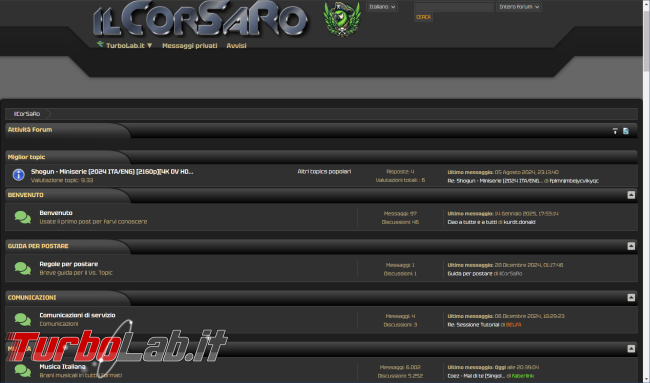Collapse the BENVENUTO category section
This screenshot has width=650, height=383.
click(631, 195)
